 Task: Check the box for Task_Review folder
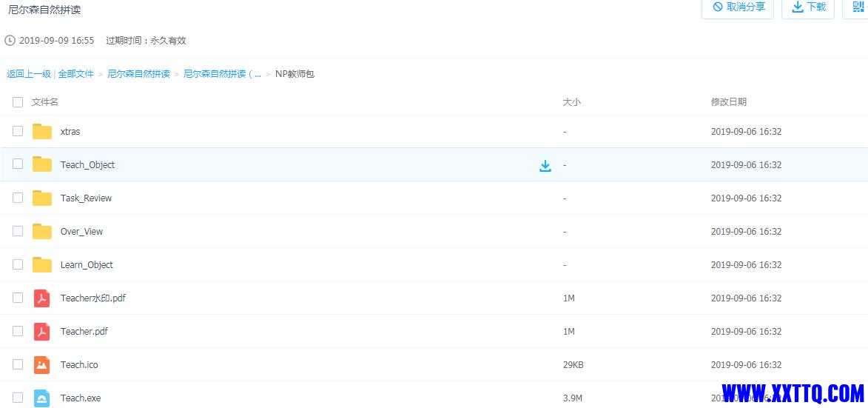[x=18, y=198]
